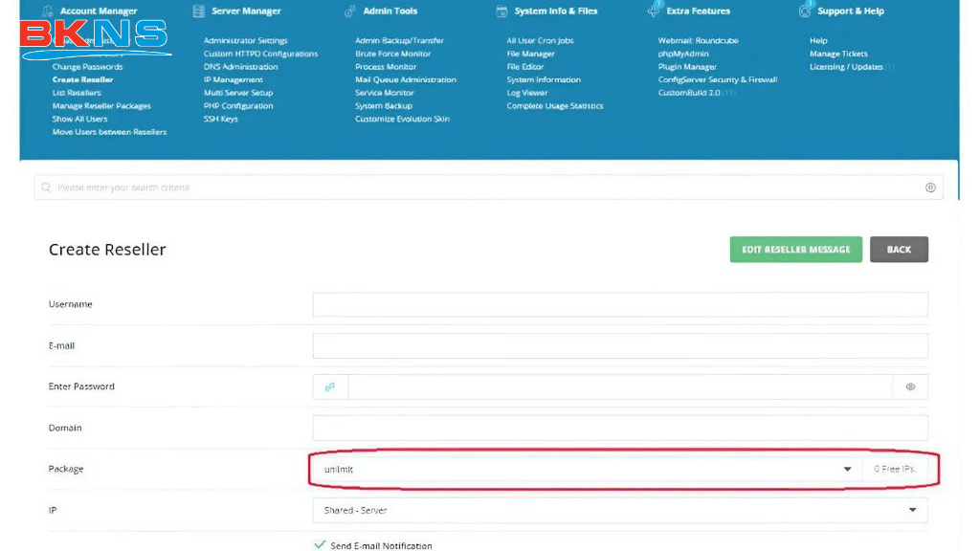980x551 pixels.
Task: Click the Account Manager section icon
Action: pos(45,11)
